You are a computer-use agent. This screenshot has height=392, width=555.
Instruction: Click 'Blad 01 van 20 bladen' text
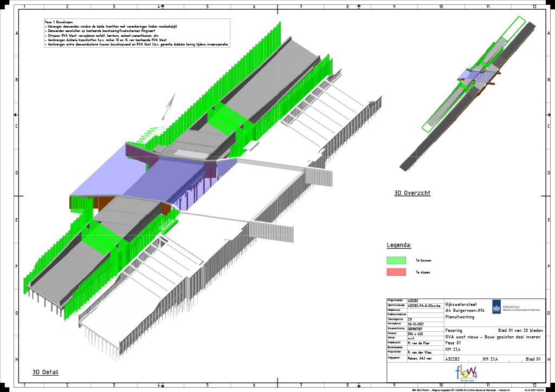(519, 330)
